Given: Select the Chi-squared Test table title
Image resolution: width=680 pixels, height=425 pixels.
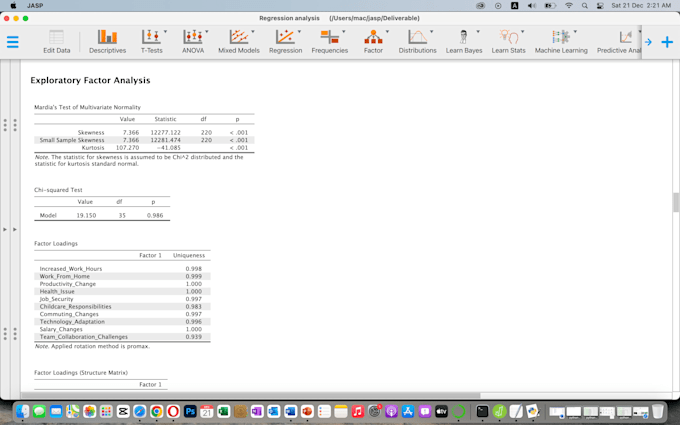Looking at the screenshot, I should (x=58, y=190).
